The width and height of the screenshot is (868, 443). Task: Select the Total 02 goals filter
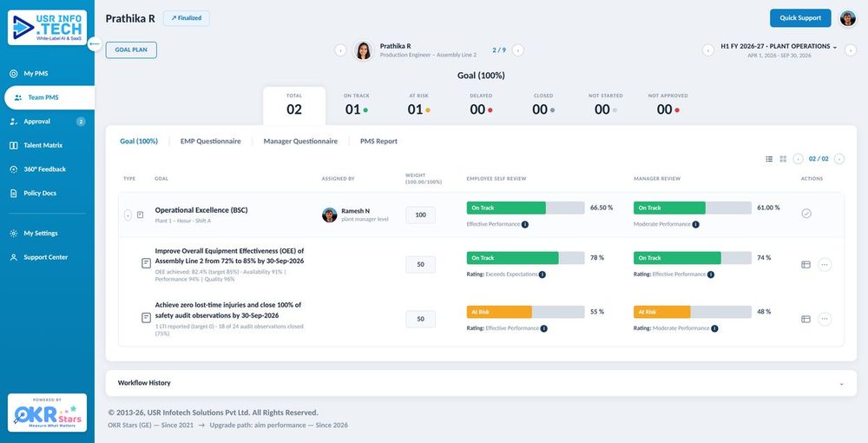click(x=294, y=105)
